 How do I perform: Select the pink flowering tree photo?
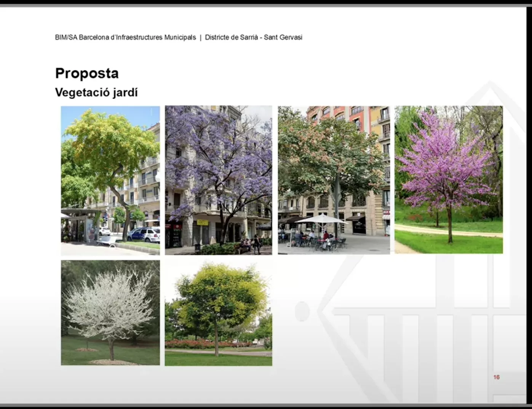(449, 180)
